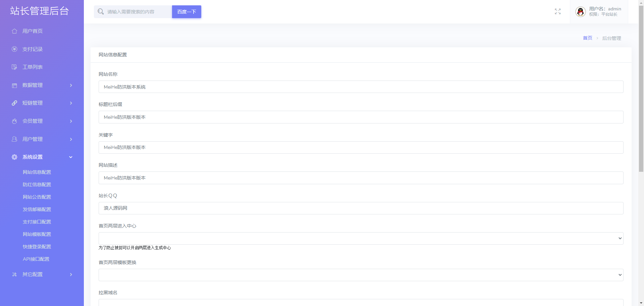Expand the 数据管理 menu chevron
Viewport: 644px width, 306px height.
(71, 85)
